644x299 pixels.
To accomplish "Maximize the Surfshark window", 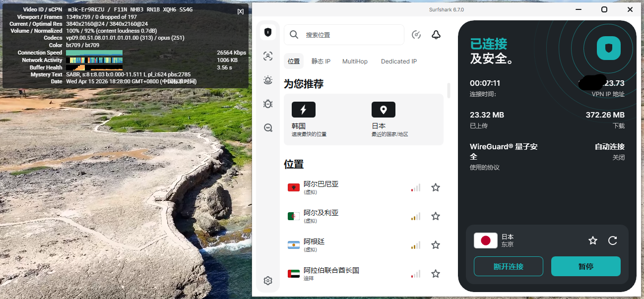I will coord(604,9).
